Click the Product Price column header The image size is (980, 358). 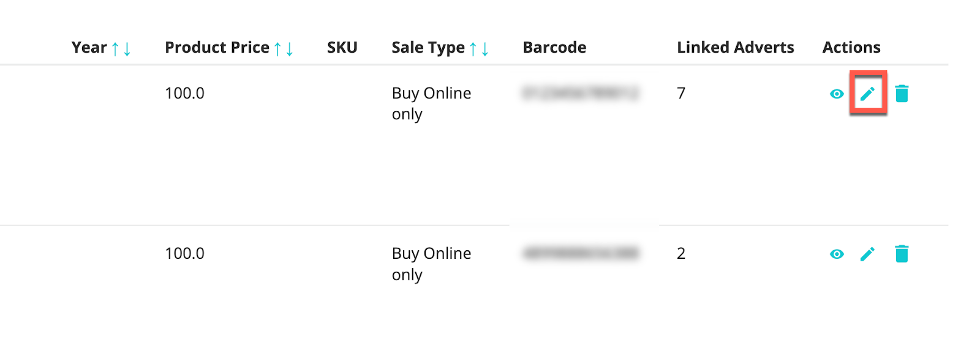pyautogui.click(x=217, y=48)
